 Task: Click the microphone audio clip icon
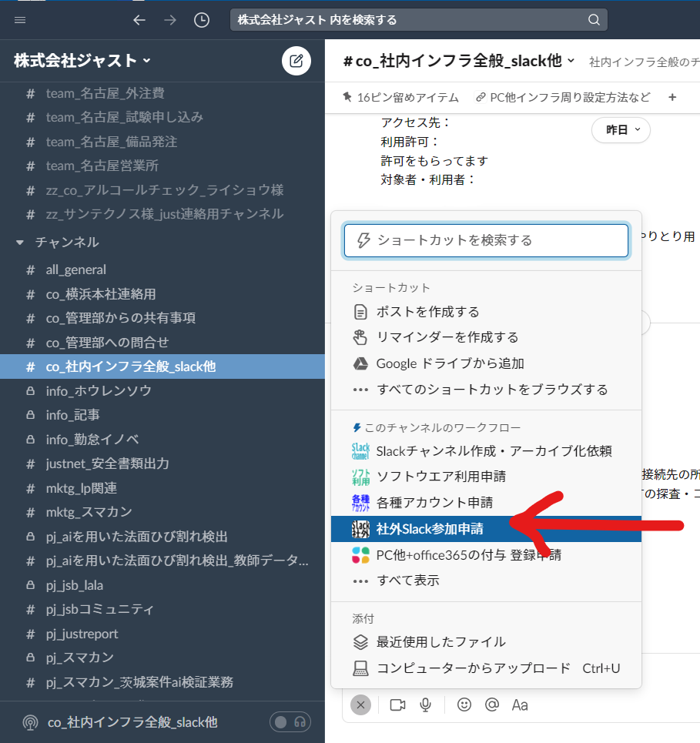click(x=426, y=705)
